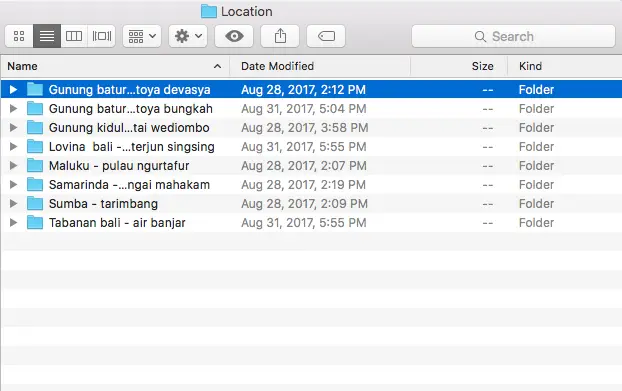Click folder icon of Maluku - pulau ngurtafur
Image resolution: width=622 pixels, height=391 pixels.
[35, 166]
